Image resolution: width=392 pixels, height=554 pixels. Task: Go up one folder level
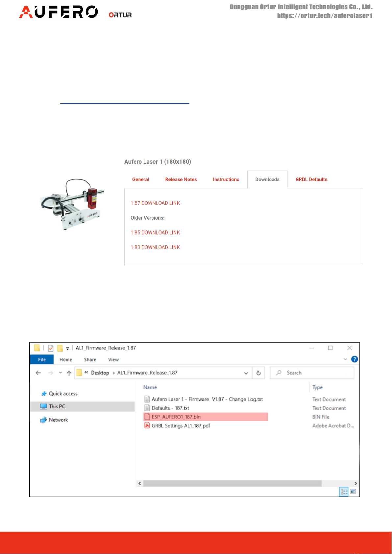click(x=69, y=373)
